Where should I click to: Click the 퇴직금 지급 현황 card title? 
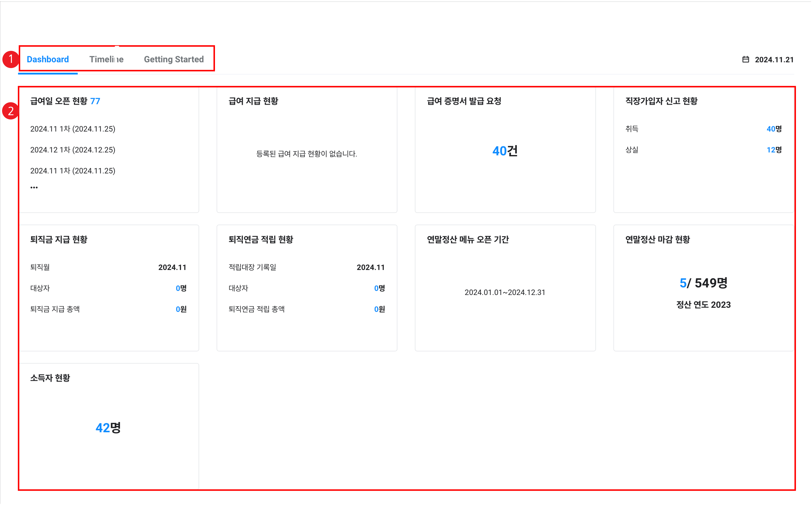click(x=59, y=239)
